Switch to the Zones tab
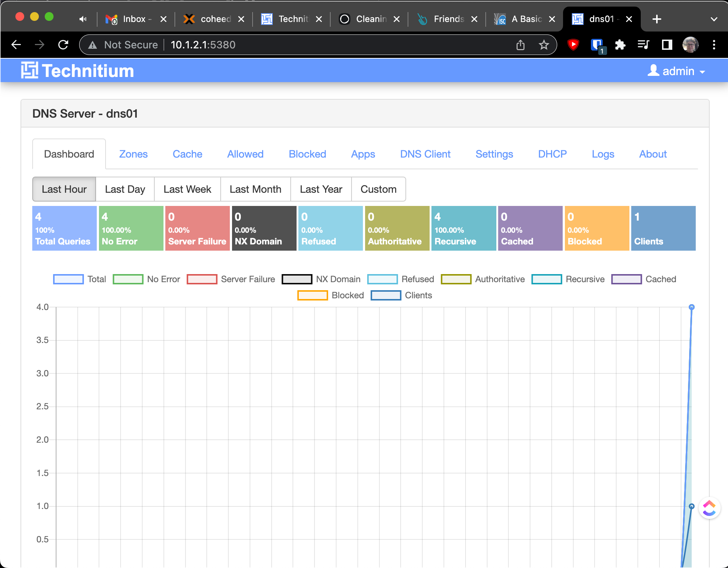The image size is (728, 568). click(133, 154)
